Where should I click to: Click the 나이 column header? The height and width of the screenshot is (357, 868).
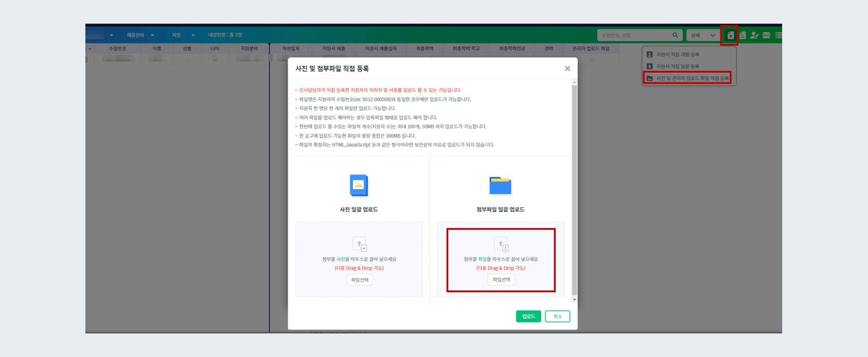[215, 49]
